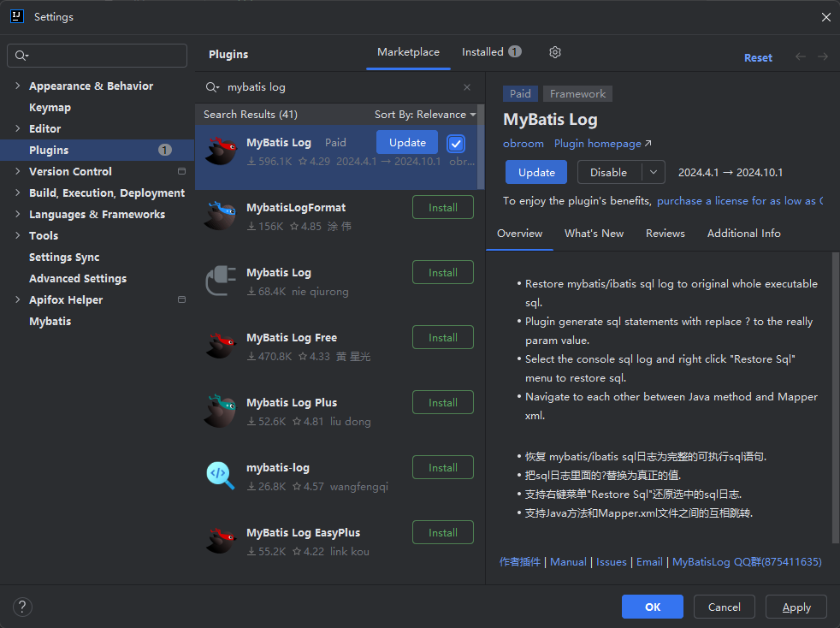The height and width of the screenshot is (628, 840).
Task: Open the Sort By Relevance dropdown
Action: coord(425,115)
